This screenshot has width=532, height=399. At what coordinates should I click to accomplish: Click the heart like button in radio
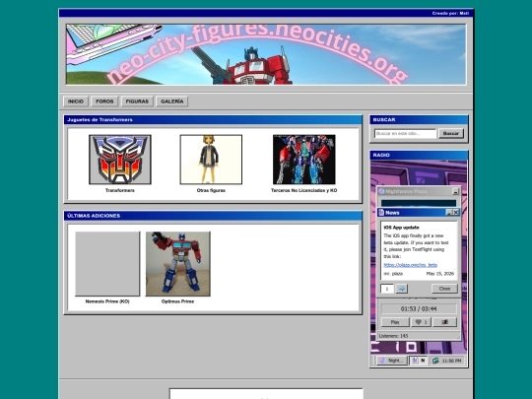pos(421,322)
